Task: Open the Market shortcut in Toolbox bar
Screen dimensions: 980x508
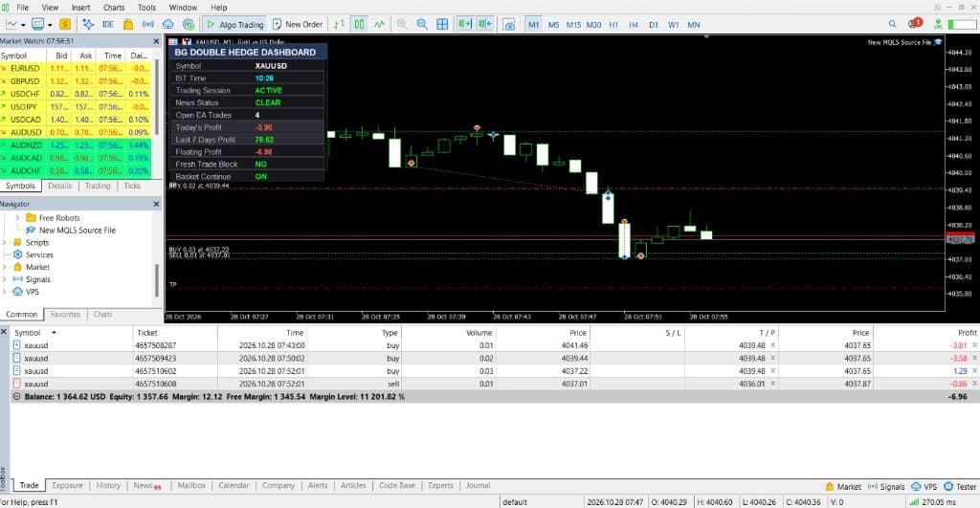Action: pos(843,486)
